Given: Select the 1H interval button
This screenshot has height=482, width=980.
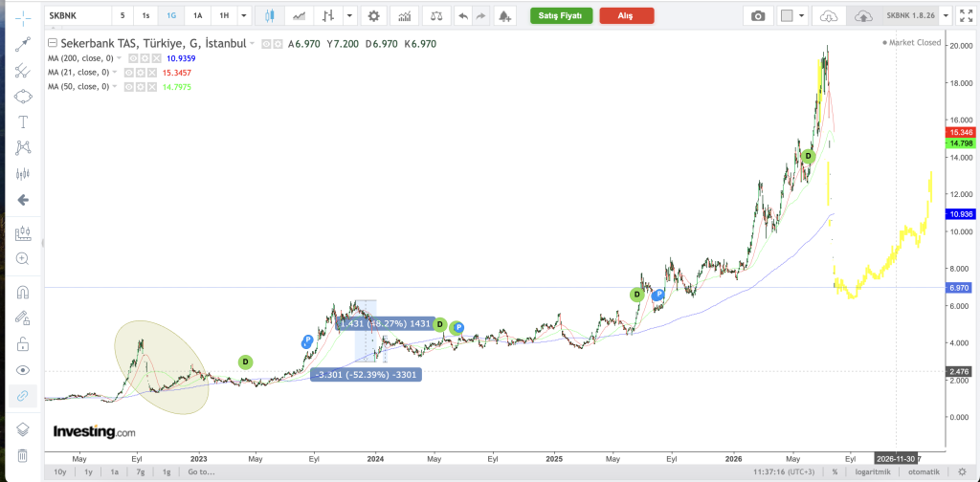Looking at the screenshot, I should point(224,15).
